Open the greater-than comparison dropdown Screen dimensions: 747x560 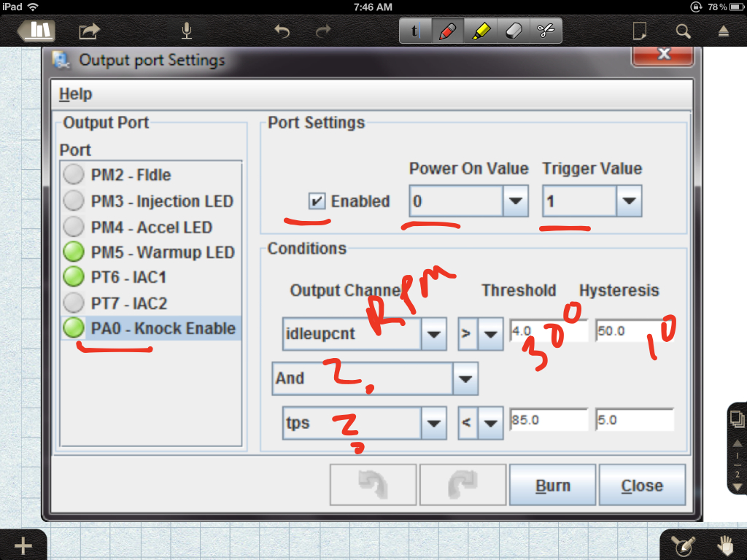(x=491, y=334)
